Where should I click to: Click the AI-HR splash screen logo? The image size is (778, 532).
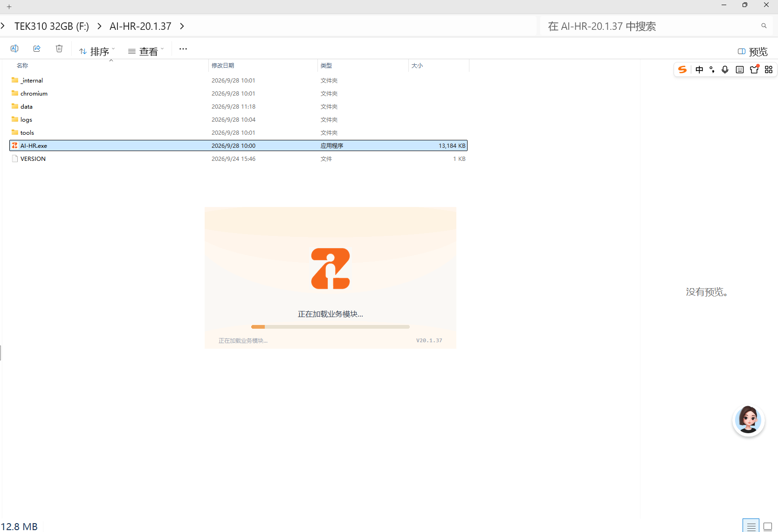tap(330, 269)
